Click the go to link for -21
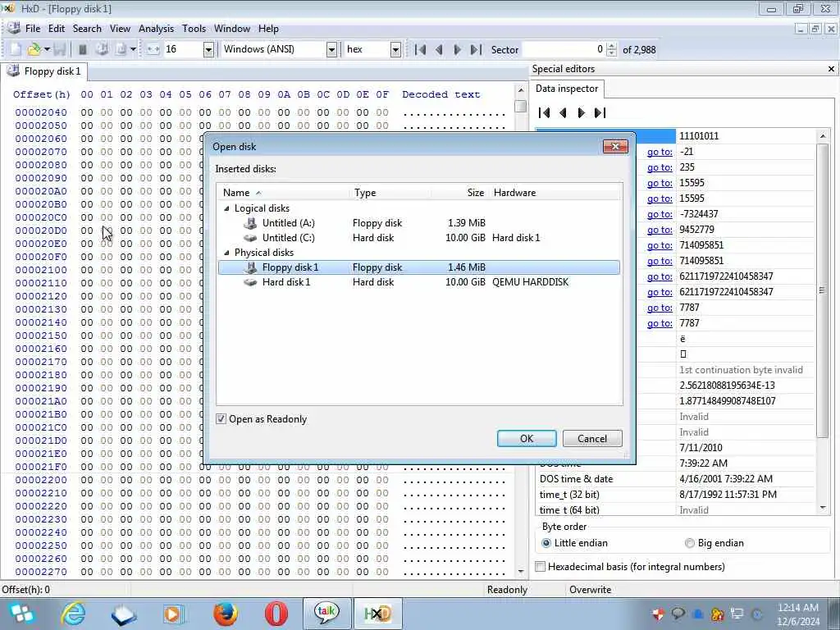840x630 pixels. coord(660,152)
